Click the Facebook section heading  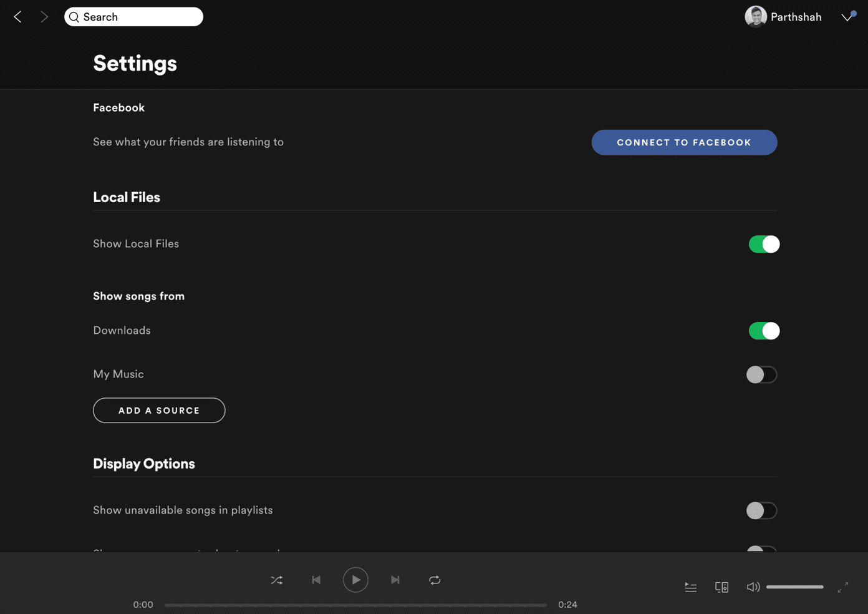(118, 108)
